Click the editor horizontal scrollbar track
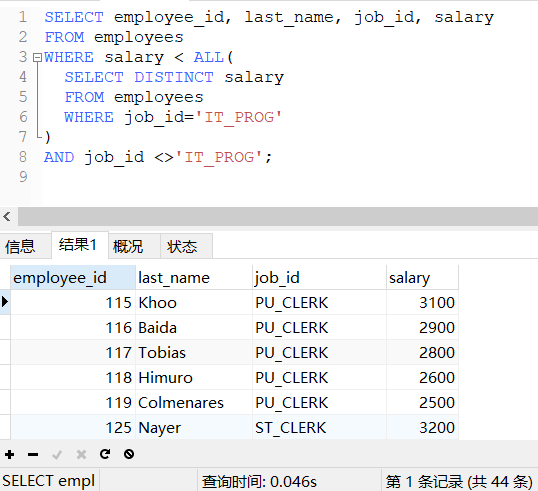Viewport: 538px width, 491px height. coord(278,217)
